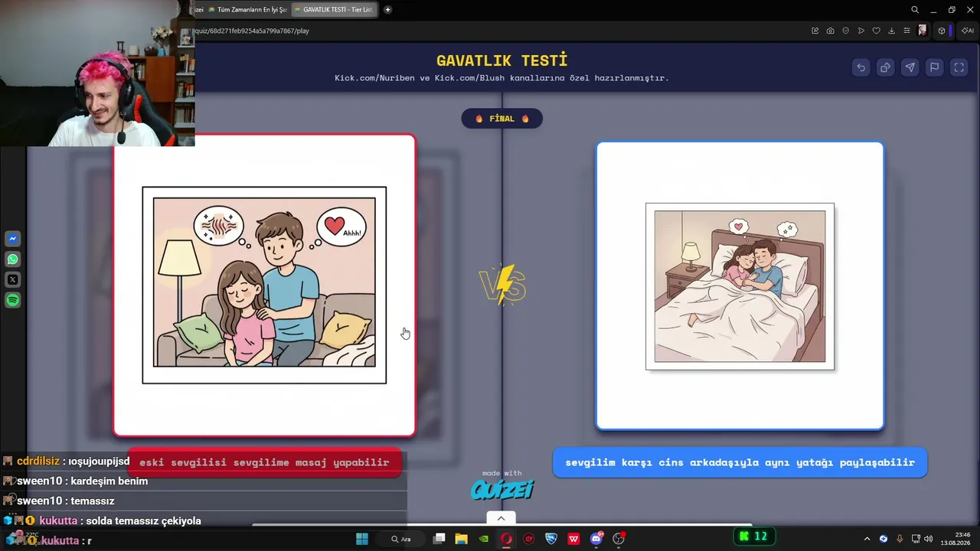
Task: Choose the left massage couple image card
Action: 264,285
